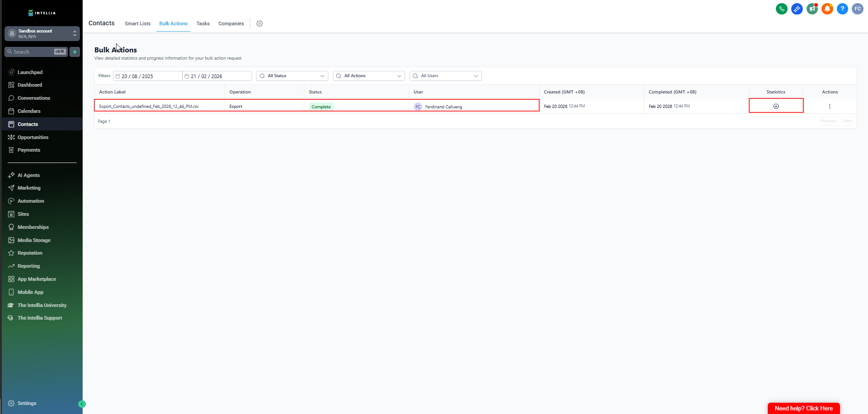The width and height of the screenshot is (868, 414).
Task: Open the megaphone announcements icon
Action: [812, 9]
